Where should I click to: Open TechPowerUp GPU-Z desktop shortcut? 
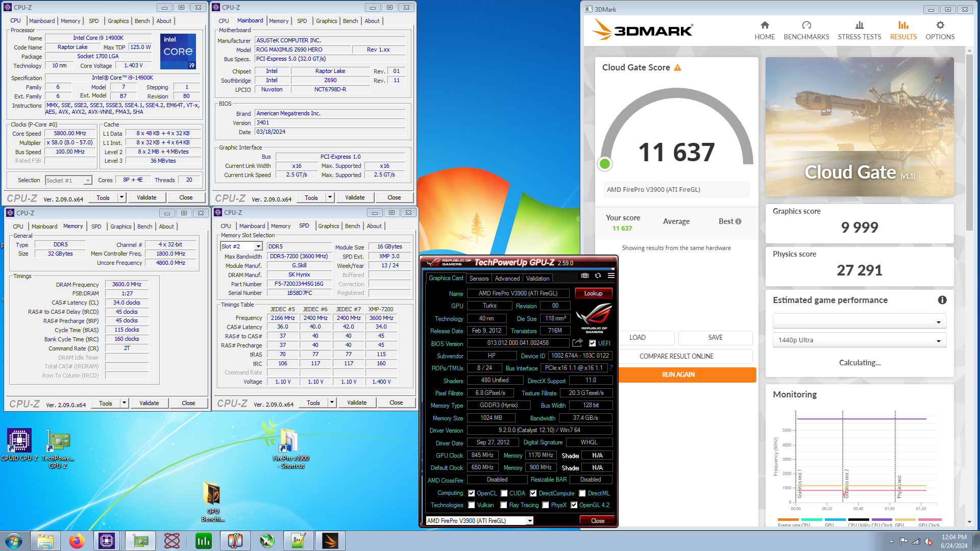(58, 449)
